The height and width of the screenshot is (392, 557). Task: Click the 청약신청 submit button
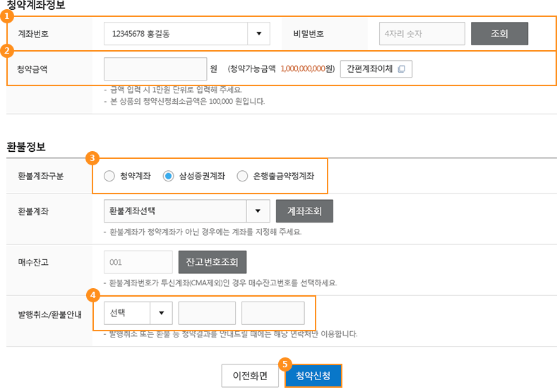pyautogui.click(x=313, y=376)
